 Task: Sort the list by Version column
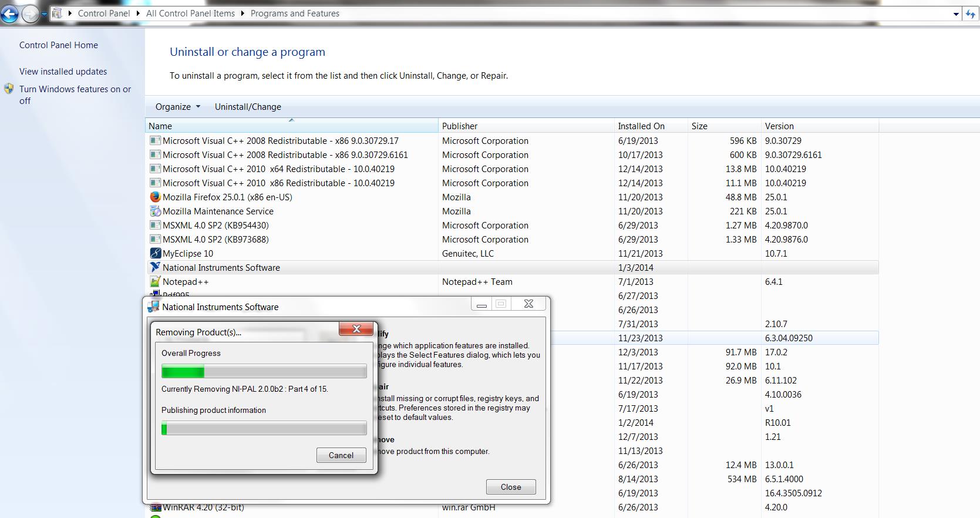coord(820,126)
